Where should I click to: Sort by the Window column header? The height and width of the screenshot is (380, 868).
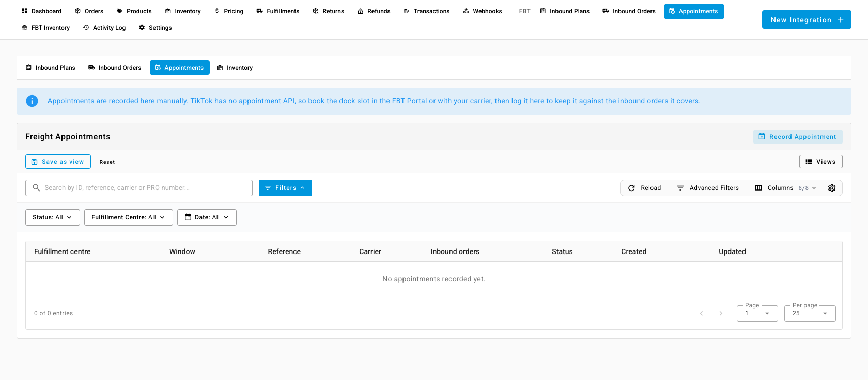[x=182, y=251]
